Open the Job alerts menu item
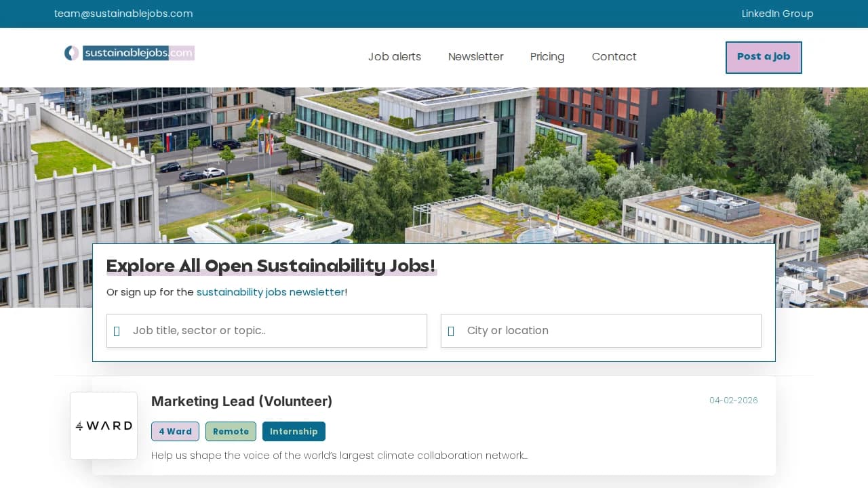 (394, 57)
